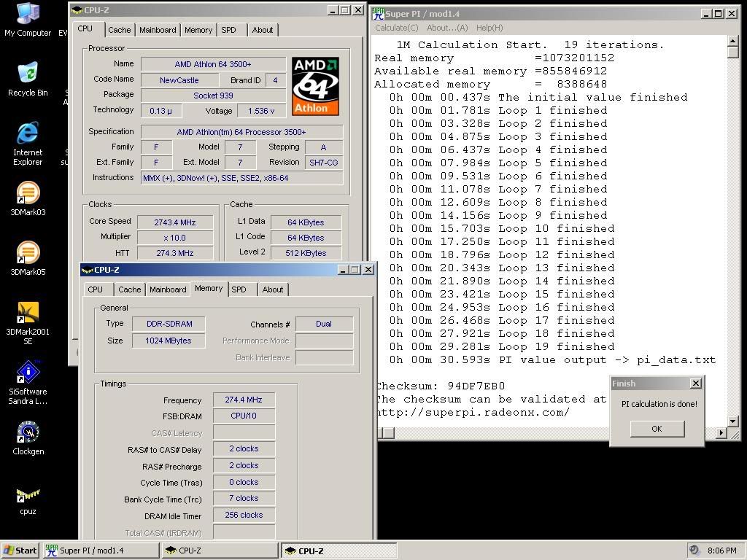Select the 3DMark03 desktop shortcut
This screenshot has width=747, height=560.
coord(28,199)
